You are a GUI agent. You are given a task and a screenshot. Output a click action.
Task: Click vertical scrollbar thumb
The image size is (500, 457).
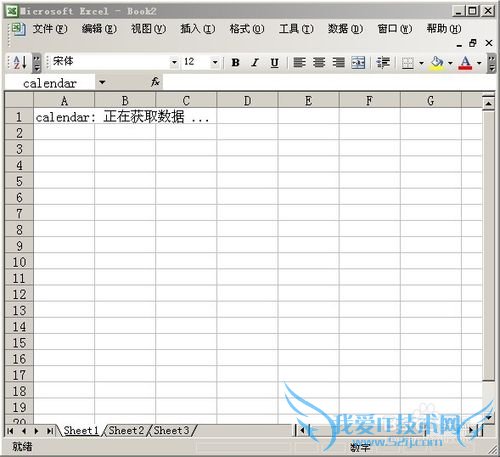(x=488, y=246)
